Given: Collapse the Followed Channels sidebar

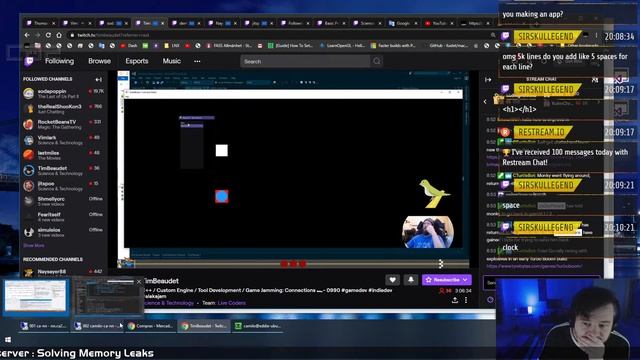Looking at the screenshot, I should point(98,79).
